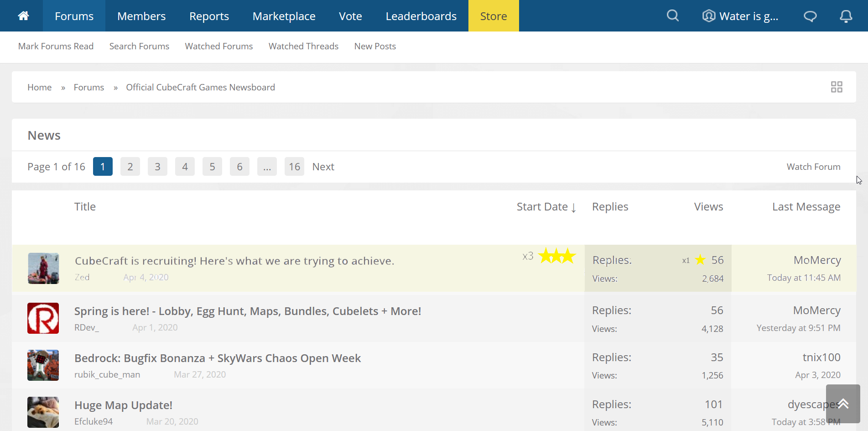Click 'Today at 11:45 AM' timestamp
The image size is (868, 431).
[x=804, y=278]
